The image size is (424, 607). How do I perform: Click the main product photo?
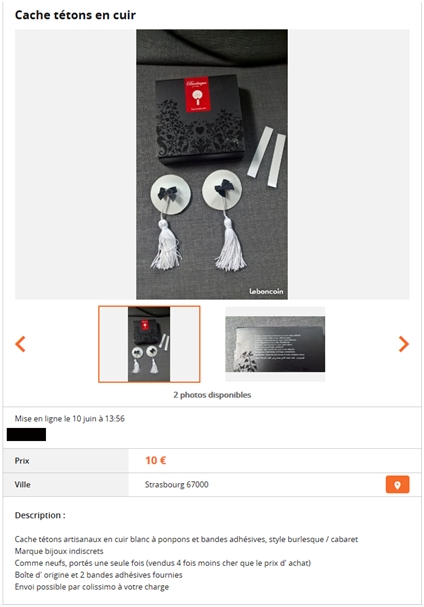pos(212,164)
